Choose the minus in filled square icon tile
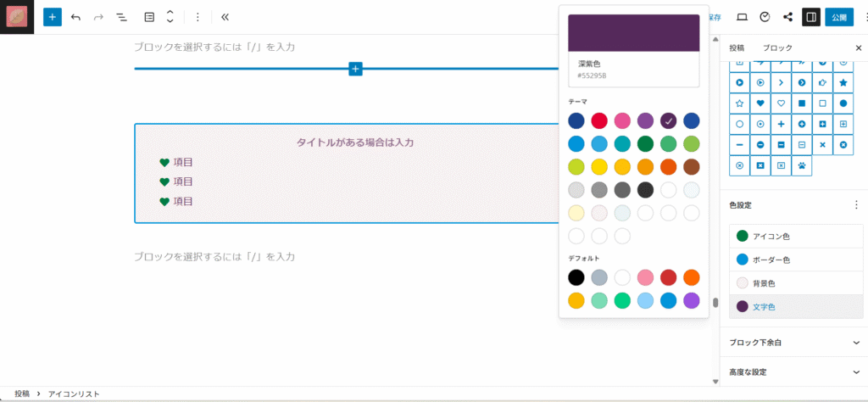Image resolution: width=868 pixels, height=402 pixels. [x=781, y=144]
